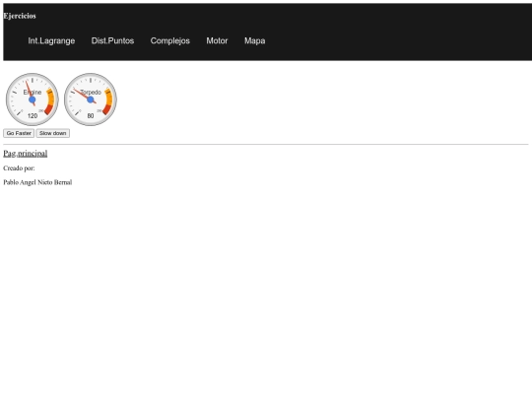Open the Int.Lagrange menu item

pyautogui.click(x=51, y=41)
